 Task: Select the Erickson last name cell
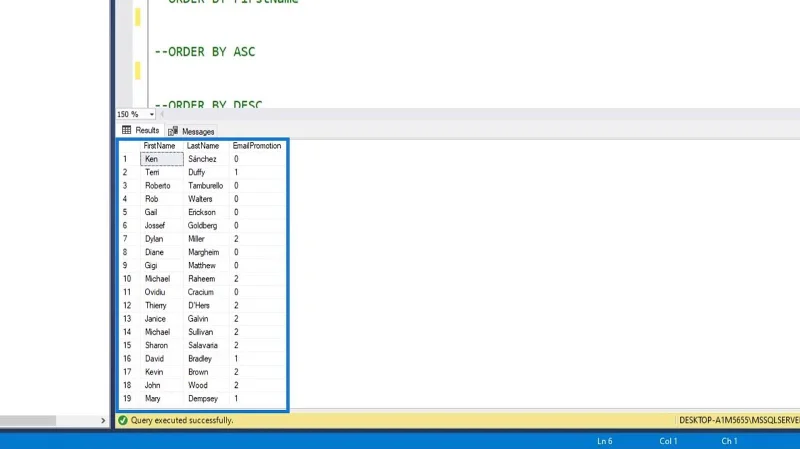click(x=207, y=212)
